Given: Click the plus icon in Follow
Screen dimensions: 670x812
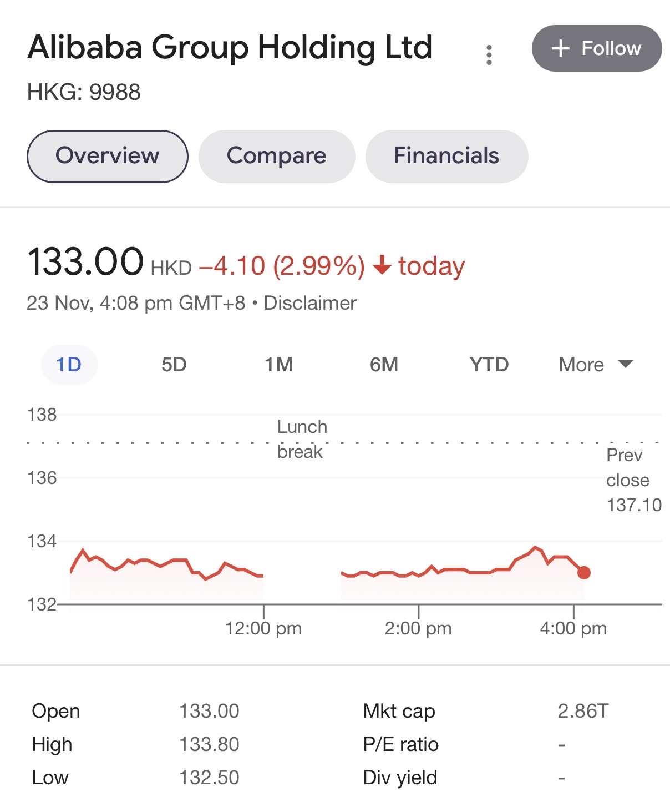Looking at the screenshot, I should click(561, 48).
